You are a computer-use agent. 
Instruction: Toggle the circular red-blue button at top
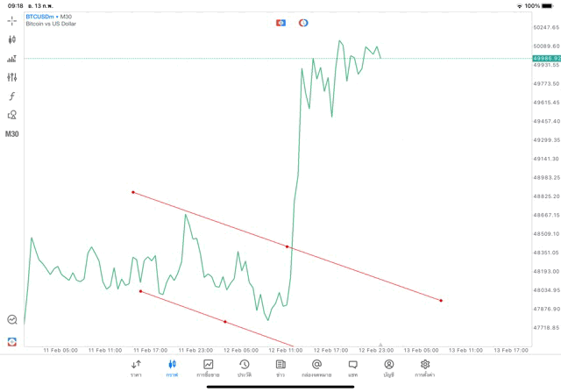point(303,22)
